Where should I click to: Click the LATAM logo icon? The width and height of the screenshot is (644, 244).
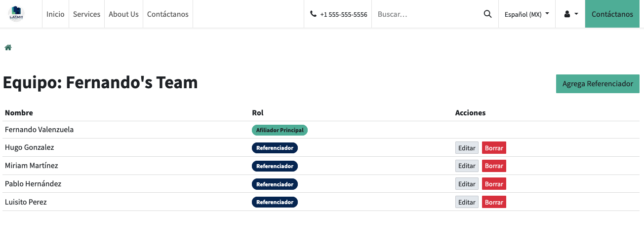pyautogui.click(x=16, y=14)
